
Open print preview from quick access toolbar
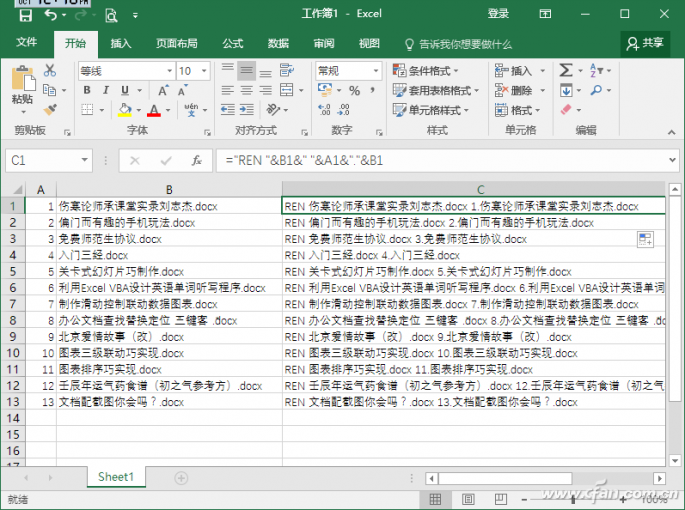[111, 16]
